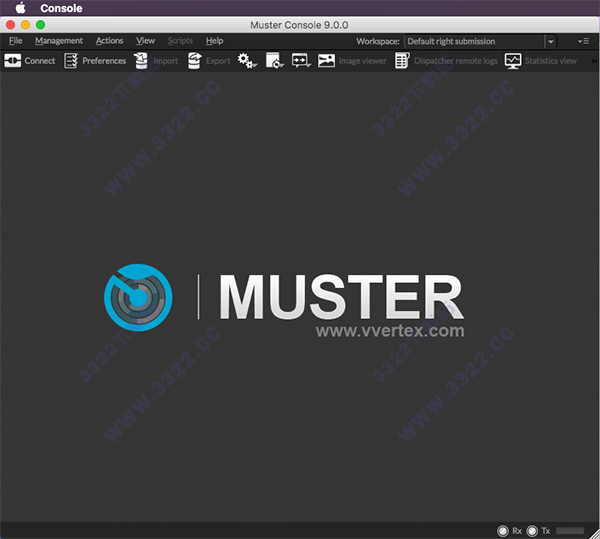Minimize window with the yellow button
The height and width of the screenshot is (539, 600).
pyautogui.click(x=26, y=25)
